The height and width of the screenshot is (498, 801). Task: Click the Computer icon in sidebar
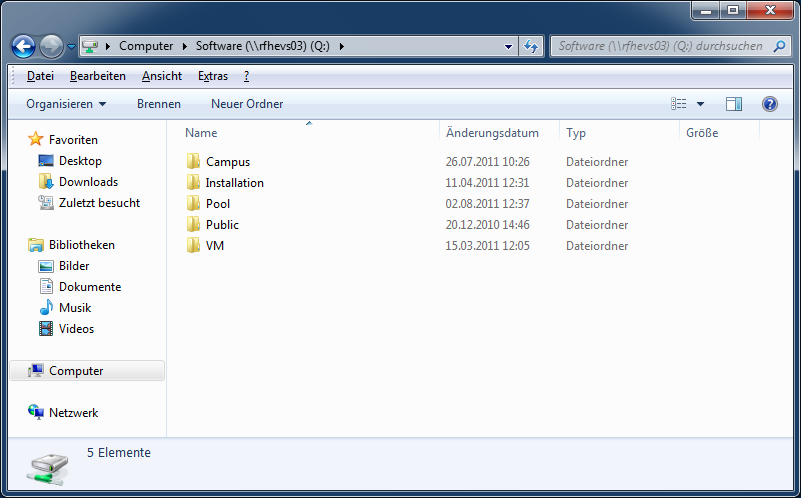tap(35, 370)
